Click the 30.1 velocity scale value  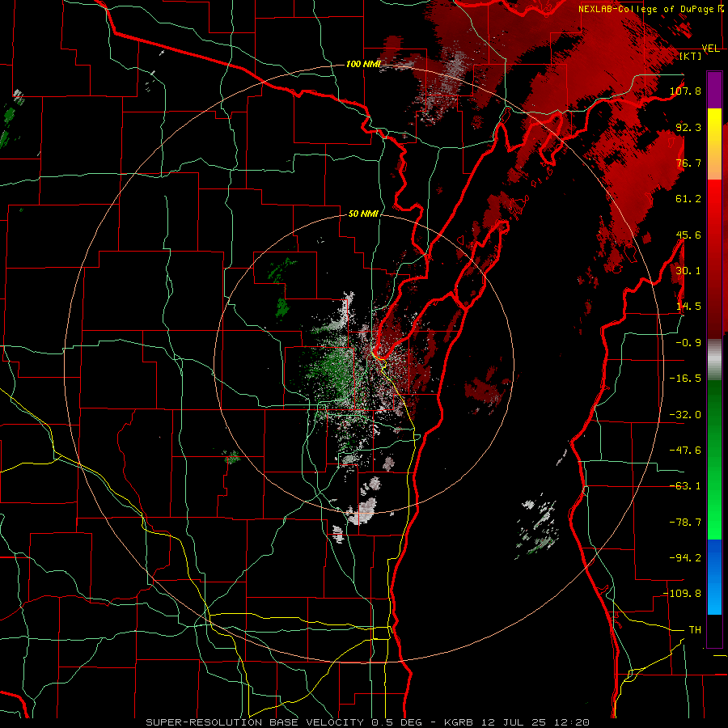(x=688, y=271)
